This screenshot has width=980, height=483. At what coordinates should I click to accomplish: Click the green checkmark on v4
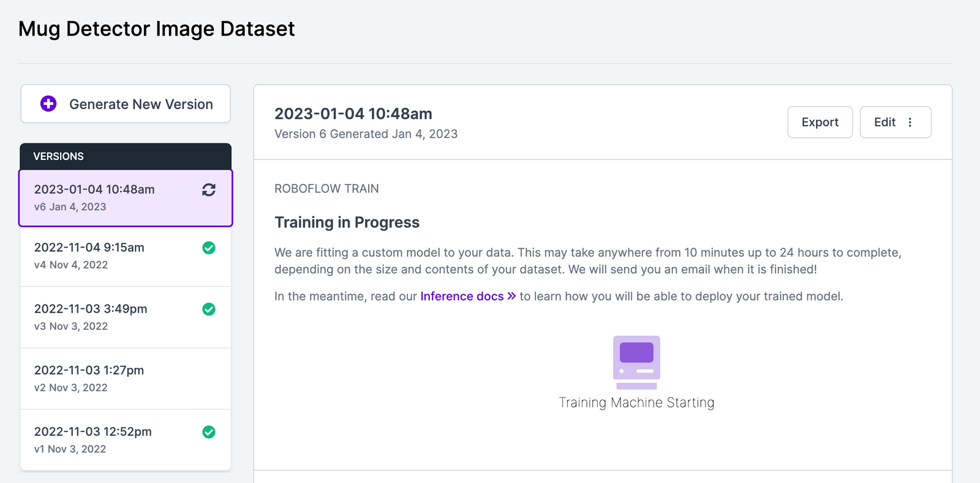coord(209,248)
